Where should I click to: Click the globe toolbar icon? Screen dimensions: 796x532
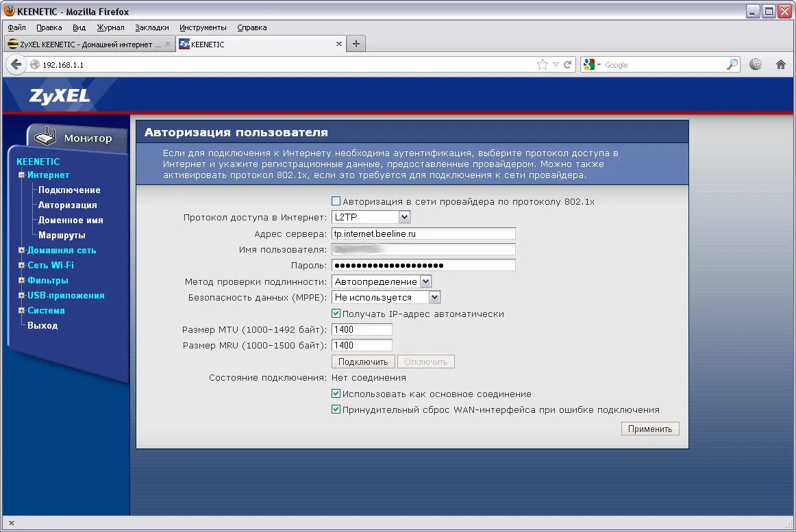click(x=756, y=64)
